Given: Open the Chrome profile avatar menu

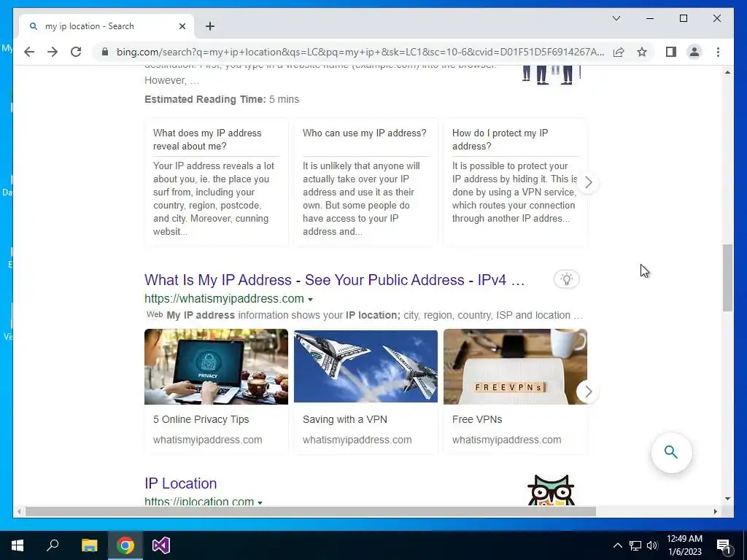Looking at the screenshot, I should tap(694, 52).
